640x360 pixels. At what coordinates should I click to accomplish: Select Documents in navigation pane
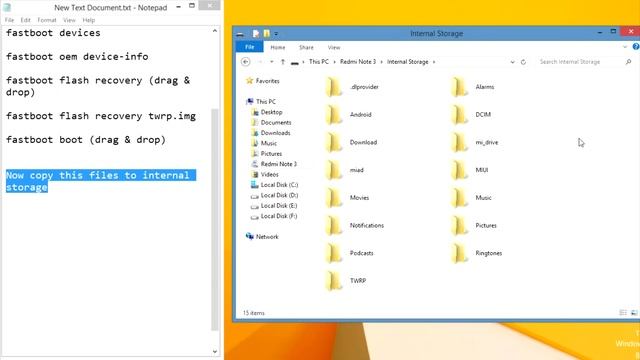pyautogui.click(x=271, y=122)
